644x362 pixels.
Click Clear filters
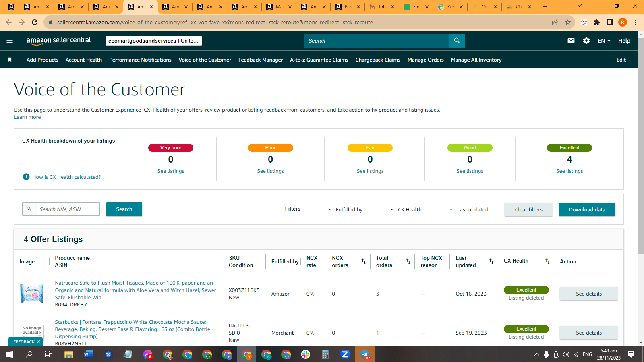(x=528, y=209)
